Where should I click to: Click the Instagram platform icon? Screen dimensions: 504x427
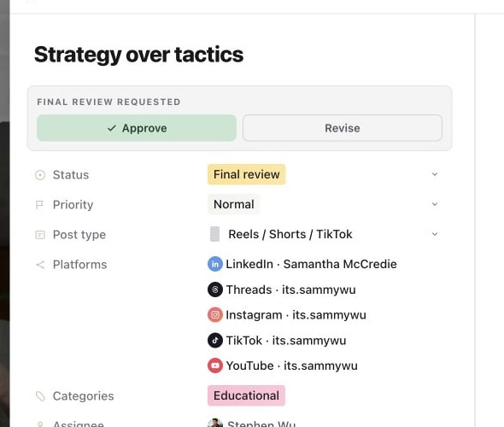pyautogui.click(x=215, y=315)
